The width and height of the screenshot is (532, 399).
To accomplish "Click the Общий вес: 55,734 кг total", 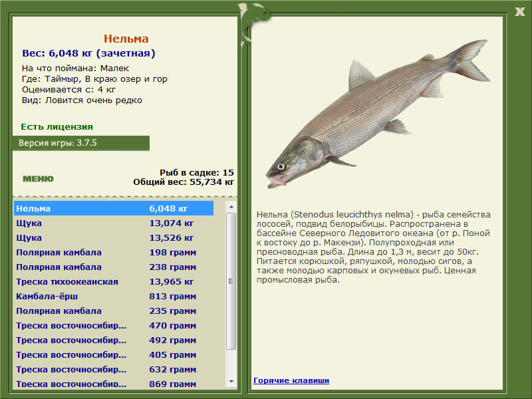I will click(x=184, y=182).
